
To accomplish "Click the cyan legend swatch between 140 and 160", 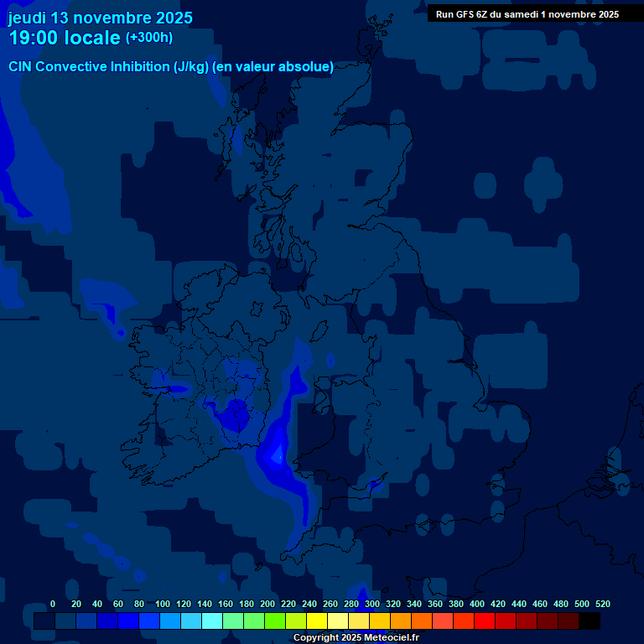I will point(212,621).
